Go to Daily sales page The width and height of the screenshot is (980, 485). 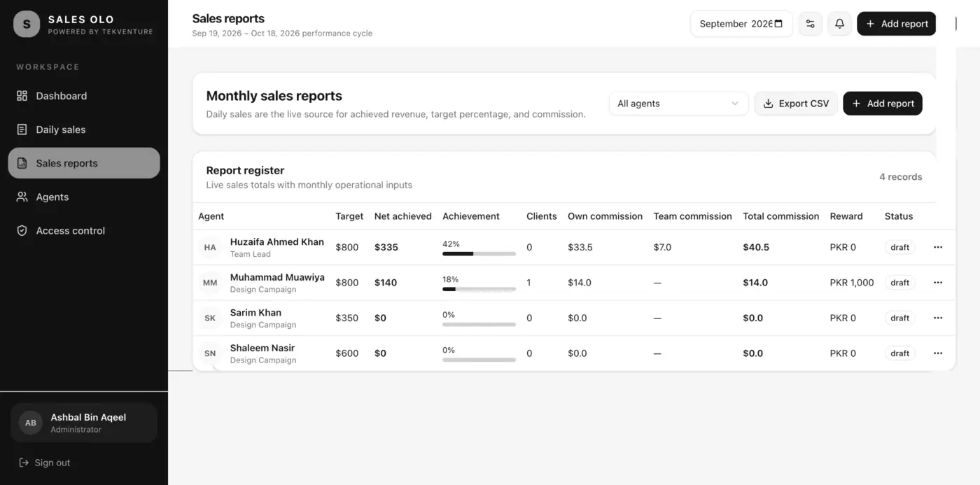pyautogui.click(x=84, y=129)
